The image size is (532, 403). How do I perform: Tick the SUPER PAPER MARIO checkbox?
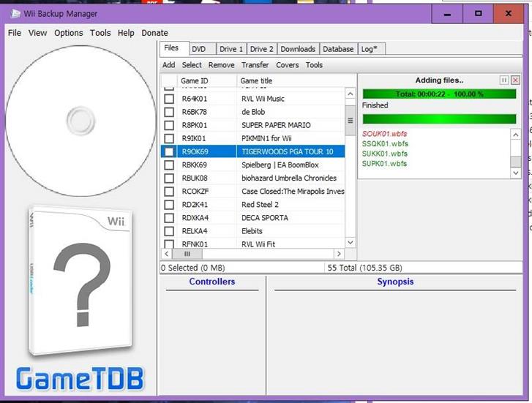coord(169,125)
